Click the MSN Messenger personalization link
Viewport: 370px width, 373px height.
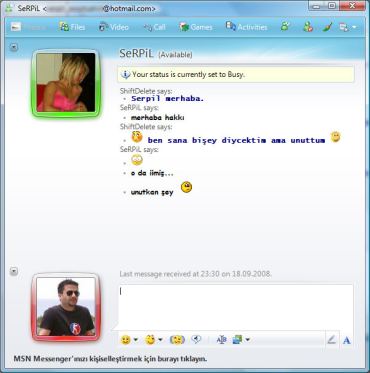pyautogui.click(x=110, y=359)
